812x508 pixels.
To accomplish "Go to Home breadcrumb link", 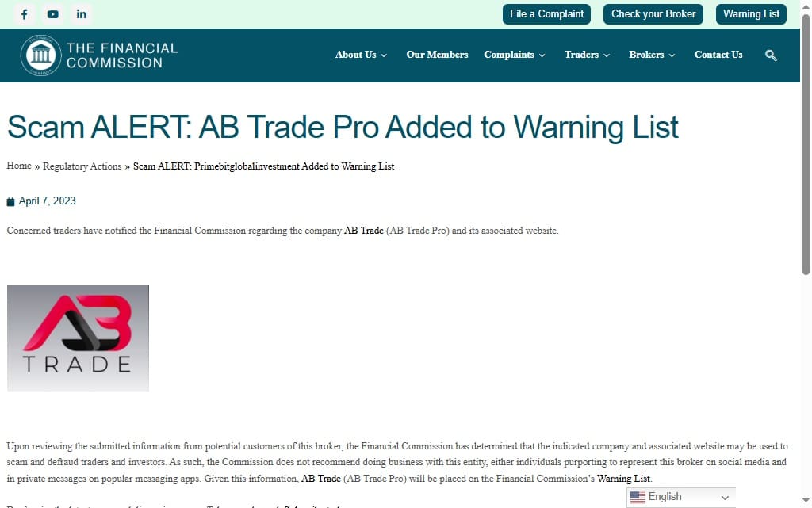I will coord(19,166).
